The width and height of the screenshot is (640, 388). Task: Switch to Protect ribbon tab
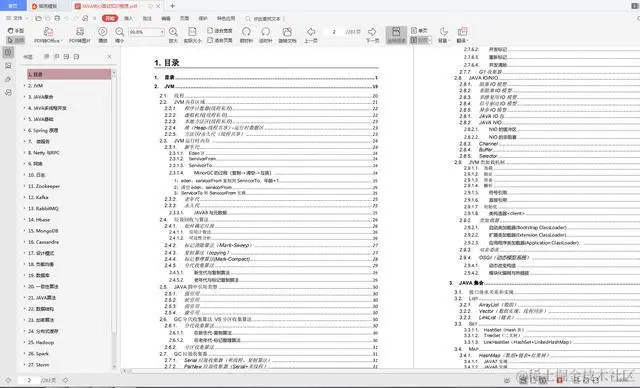point(203,18)
